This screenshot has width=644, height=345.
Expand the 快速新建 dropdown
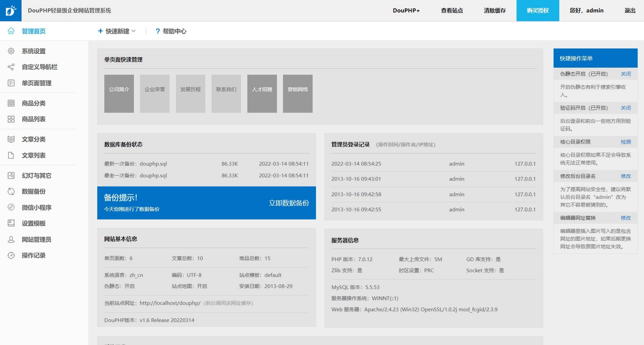click(117, 31)
